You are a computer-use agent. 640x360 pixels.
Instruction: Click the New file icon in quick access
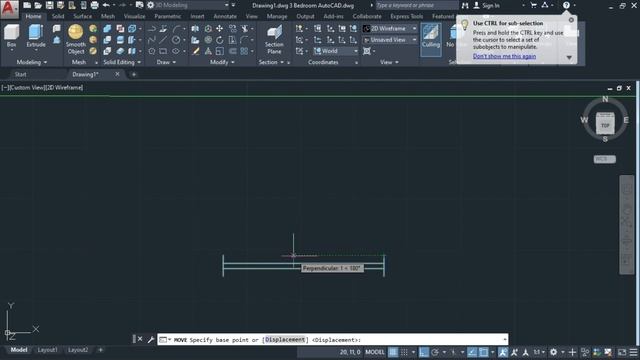tap(27, 5)
